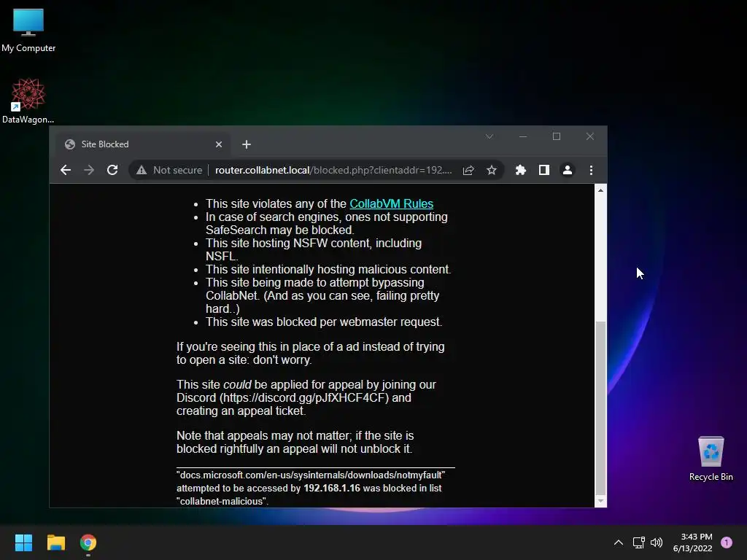Click "This site intentionally hosting malicious content."
The width and height of the screenshot is (747, 560).
[x=328, y=270]
